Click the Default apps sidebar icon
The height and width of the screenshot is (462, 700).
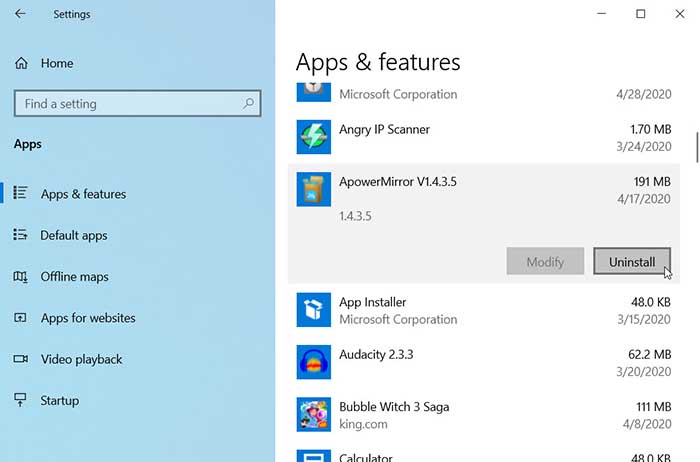tap(20, 234)
